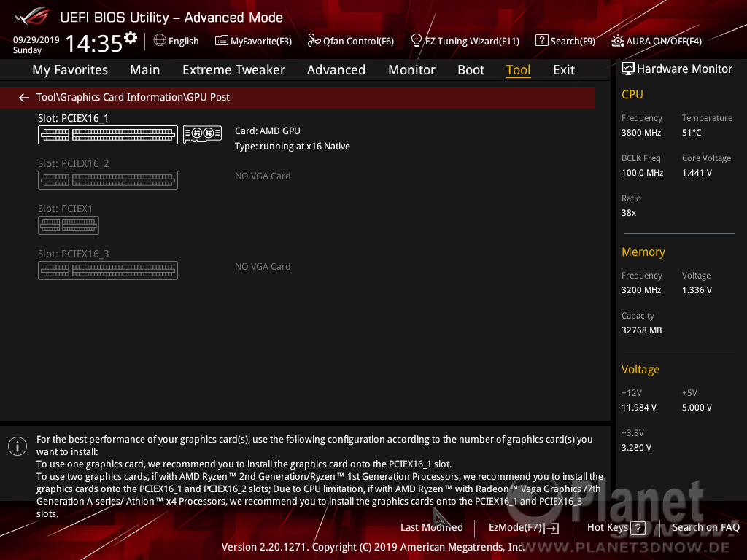Click the date 09/29/2019
The height and width of the screenshot is (560, 747).
(x=36, y=40)
